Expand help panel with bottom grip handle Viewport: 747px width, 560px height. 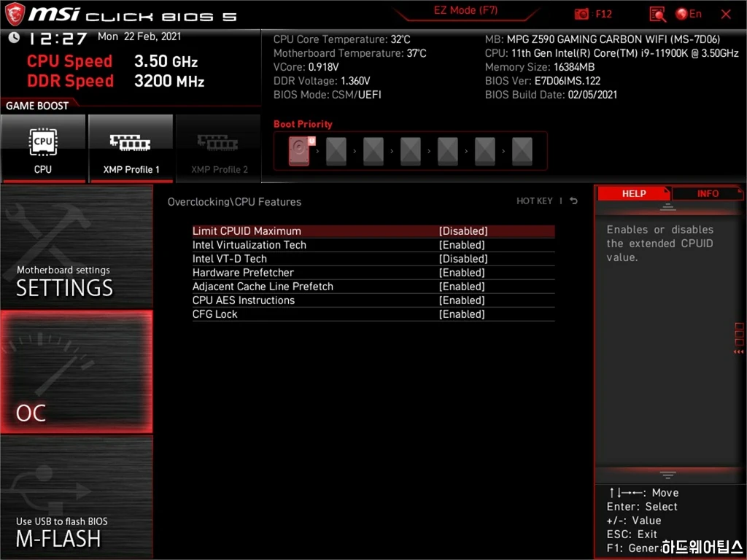click(668, 475)
